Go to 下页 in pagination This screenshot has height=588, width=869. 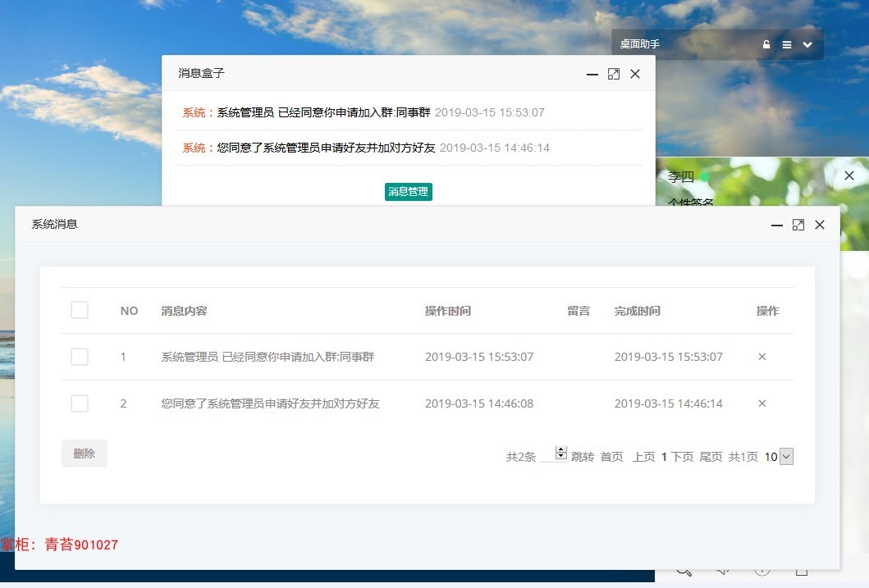click(x=682, y=457)
